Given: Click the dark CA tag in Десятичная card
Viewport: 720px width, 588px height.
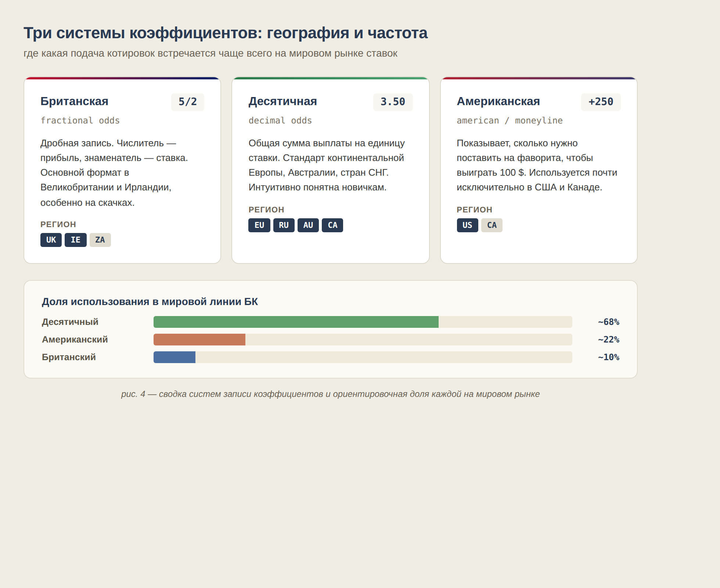Looking at the screenshot, I should click(332, 225).
